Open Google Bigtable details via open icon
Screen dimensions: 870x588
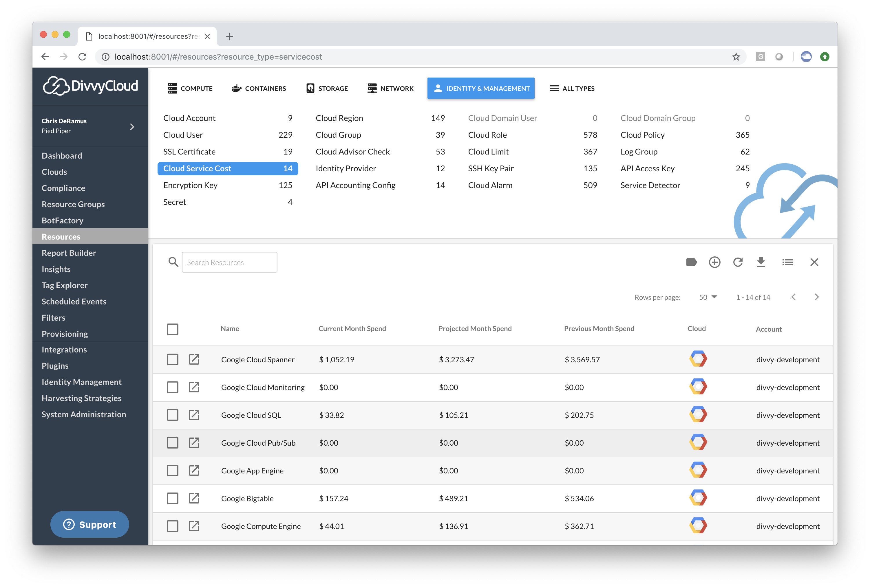click(x=194, y=498)
